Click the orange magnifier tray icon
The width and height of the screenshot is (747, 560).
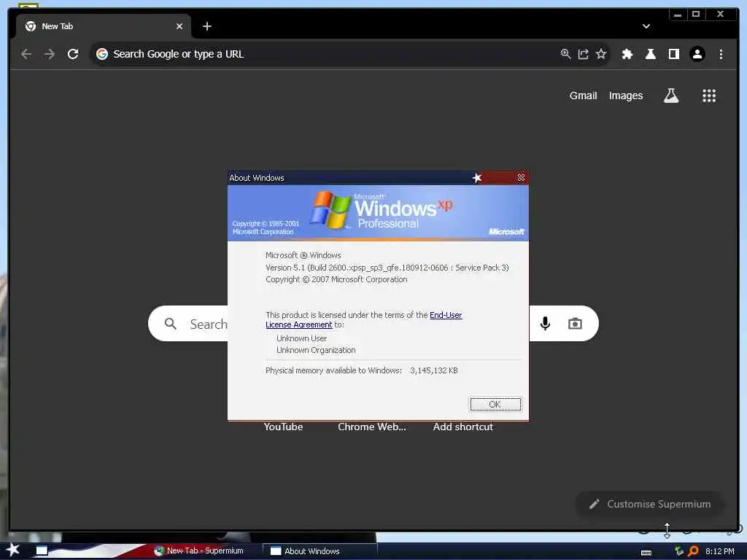coord(694,551)
